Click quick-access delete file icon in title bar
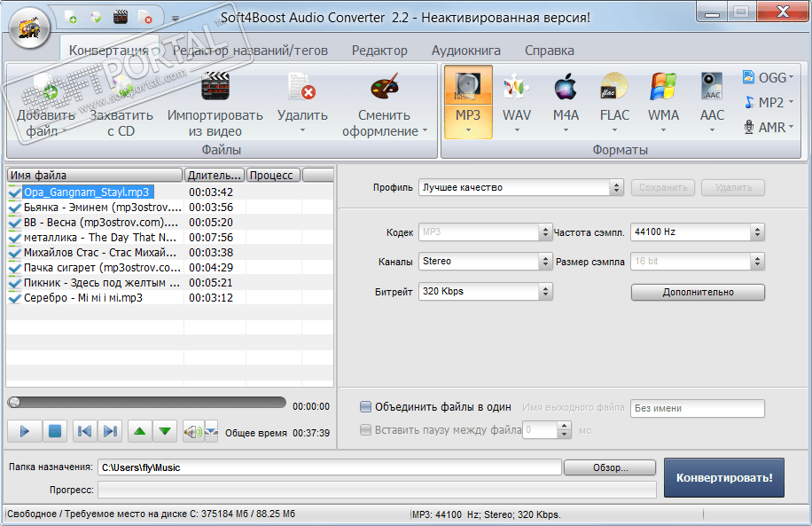Image resolution: width=812 pixels, height=526 pixels. [145, 17]
